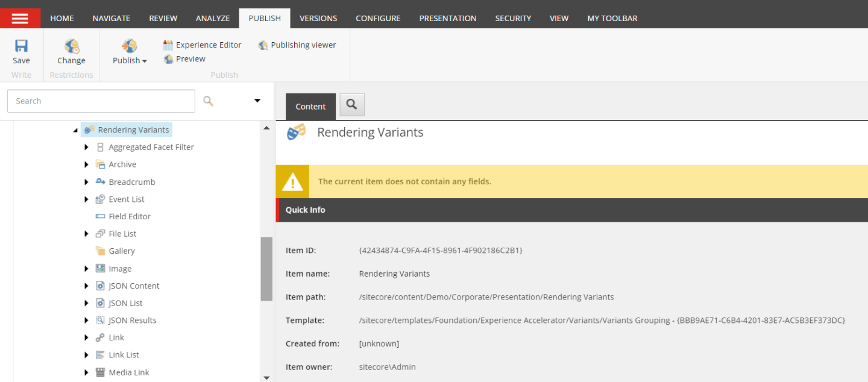Click the Aggregated Facet Filter icon

pos(100,147)
